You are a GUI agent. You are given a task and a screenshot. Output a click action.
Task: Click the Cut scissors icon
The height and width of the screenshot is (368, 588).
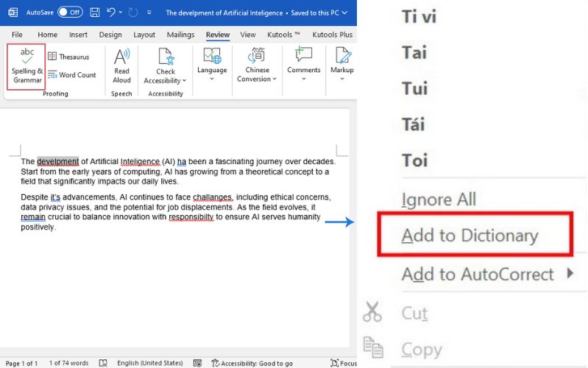372,312
